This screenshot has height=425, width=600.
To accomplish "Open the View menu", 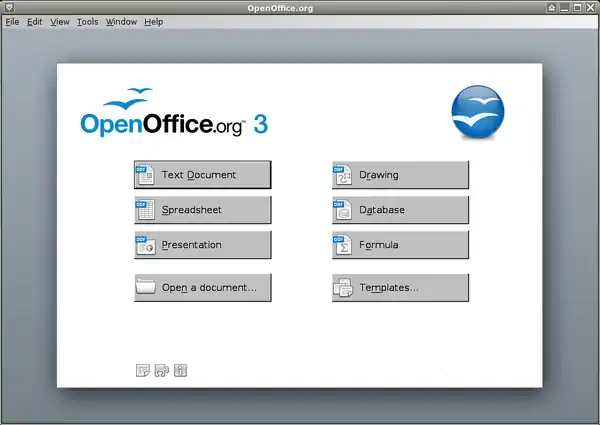I will tap(60, 21).
